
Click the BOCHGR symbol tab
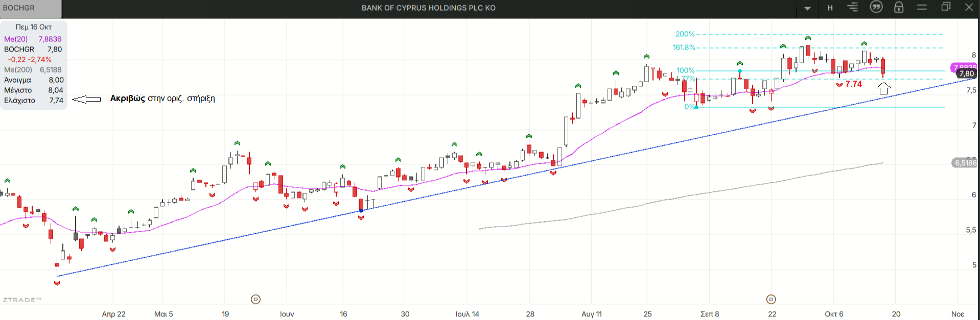tap(30, 8)
